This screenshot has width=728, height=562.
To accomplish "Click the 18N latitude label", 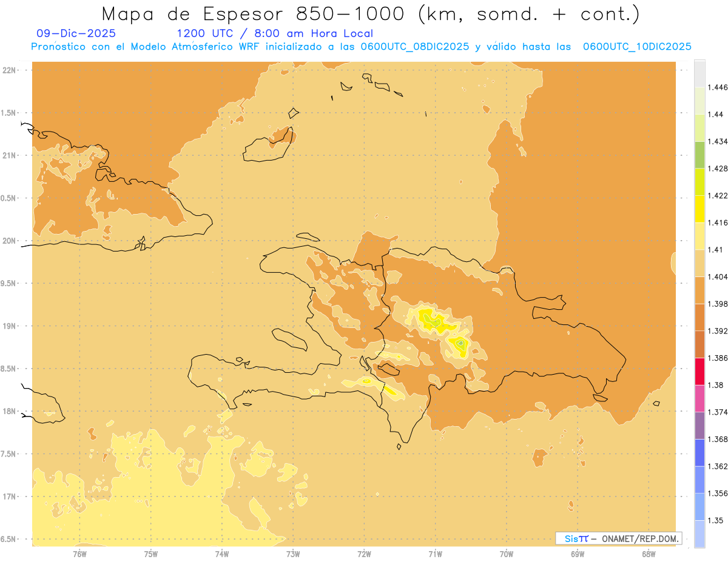I will (x=10, y=412).
